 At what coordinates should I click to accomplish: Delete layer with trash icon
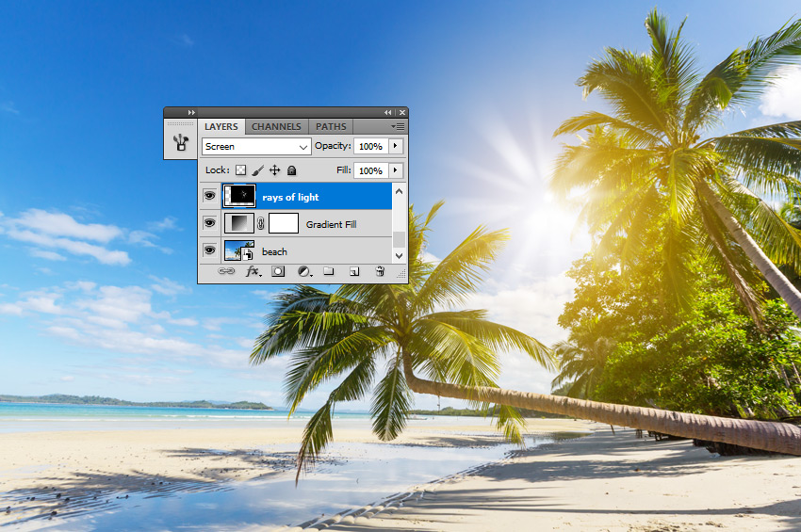(380, 271)
